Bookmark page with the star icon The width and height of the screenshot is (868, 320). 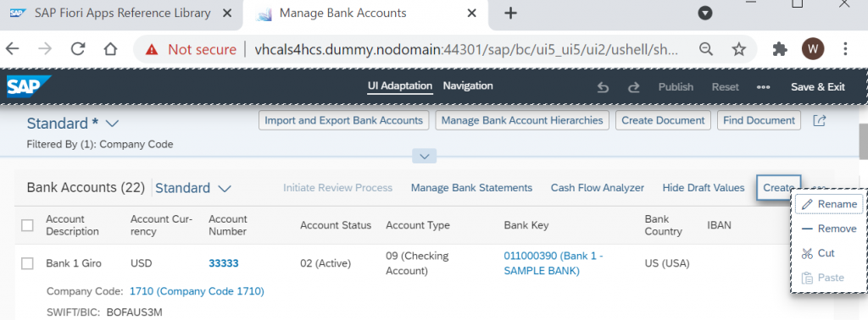coord(739,49)
